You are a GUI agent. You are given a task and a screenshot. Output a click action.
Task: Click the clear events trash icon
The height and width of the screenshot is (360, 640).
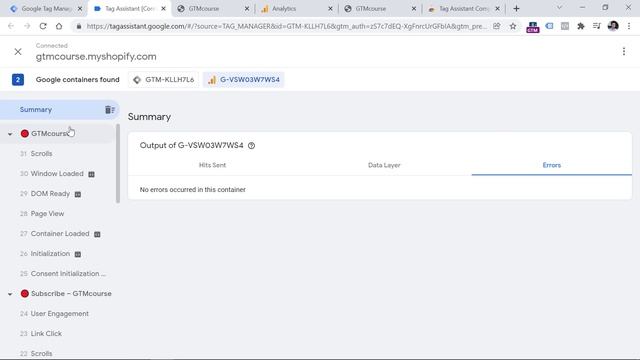tap(109, 110)
